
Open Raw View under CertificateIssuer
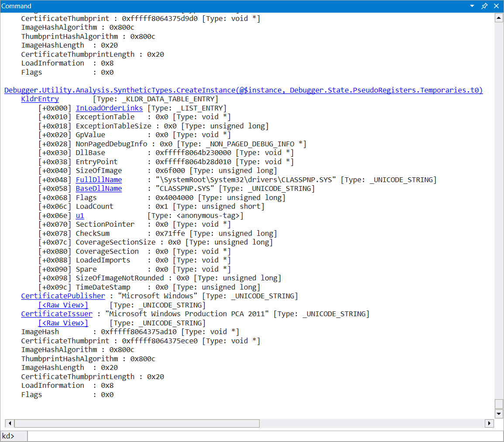pos(63,323)
